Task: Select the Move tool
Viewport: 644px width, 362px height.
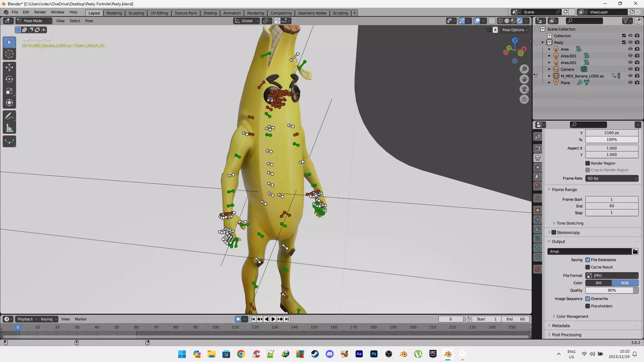Action: pyautogui.click(x=9, y=67)
